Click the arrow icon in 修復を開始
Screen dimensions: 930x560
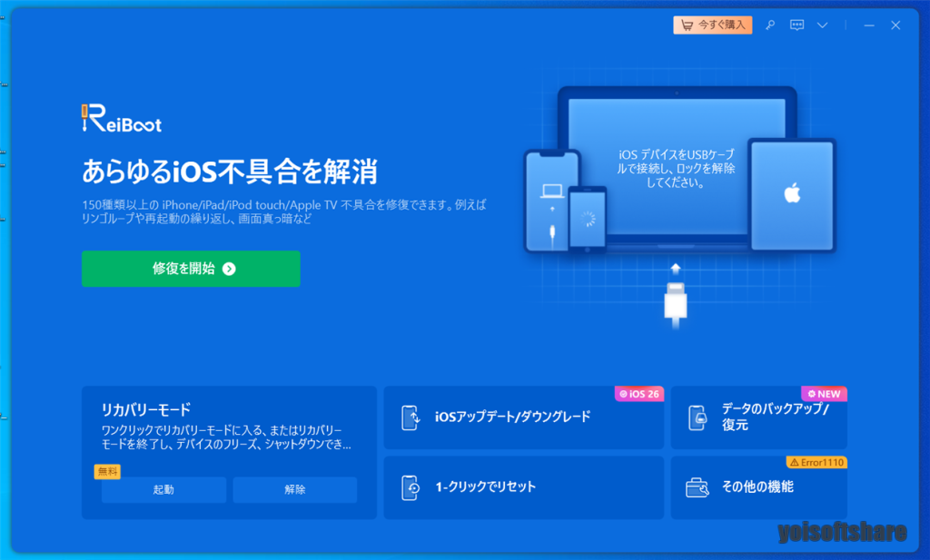[x=229, y=269]
